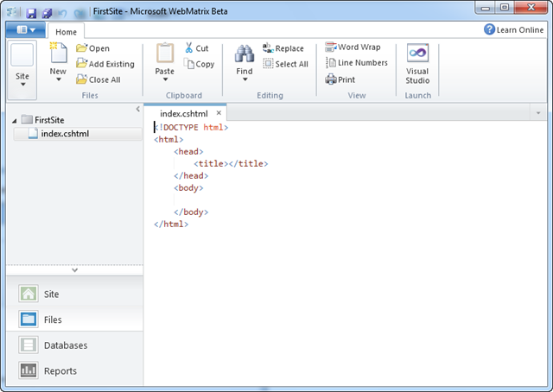Place cursor in the title tag line
553x392 pixels.
[x=231, y=163]
